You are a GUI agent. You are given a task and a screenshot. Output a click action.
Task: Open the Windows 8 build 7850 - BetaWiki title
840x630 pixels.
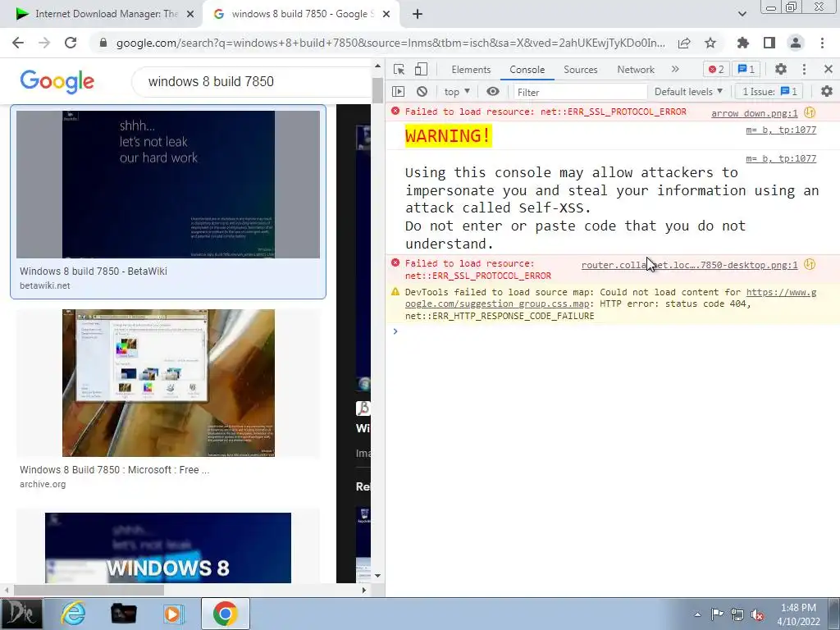click(x=94, y=271)
